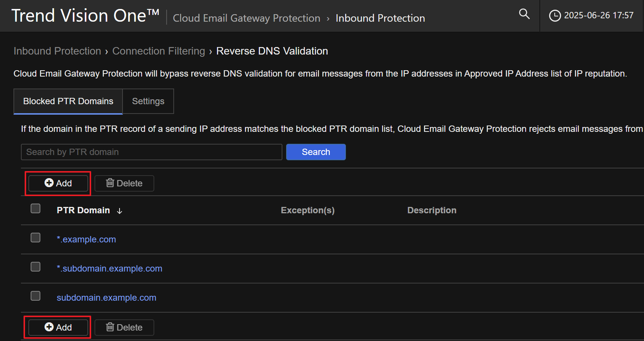Focus the Search by PTR domain field
The image size is (644, 341).
coord(152,152)
